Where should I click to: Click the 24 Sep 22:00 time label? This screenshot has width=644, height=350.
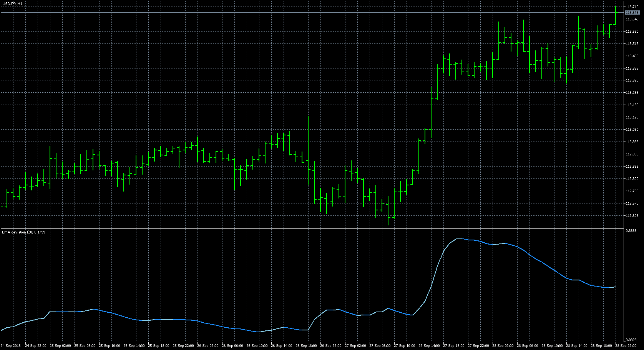(36, 346)
